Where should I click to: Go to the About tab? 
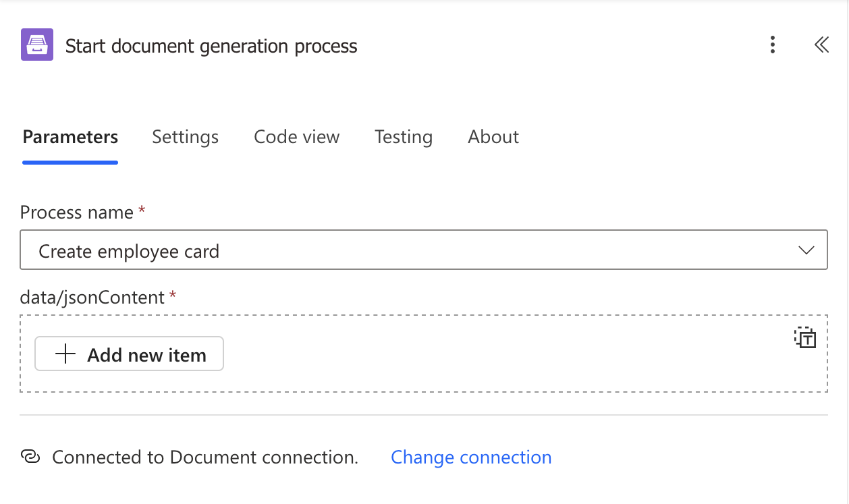[493, 137]
